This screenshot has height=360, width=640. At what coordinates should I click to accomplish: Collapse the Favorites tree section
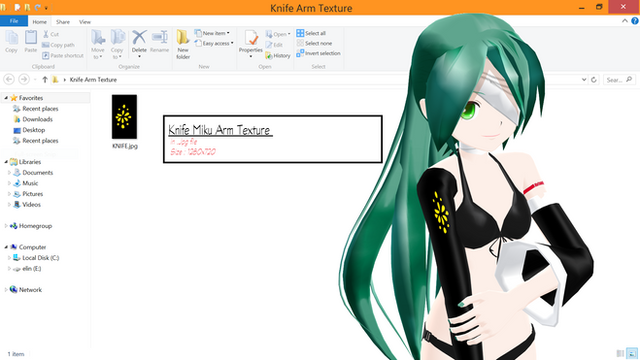click(6, 98)
